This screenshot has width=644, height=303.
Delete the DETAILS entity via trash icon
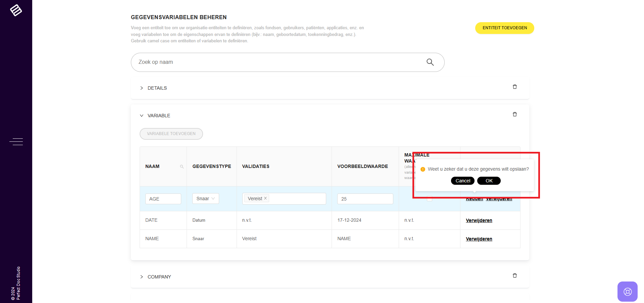514,87
